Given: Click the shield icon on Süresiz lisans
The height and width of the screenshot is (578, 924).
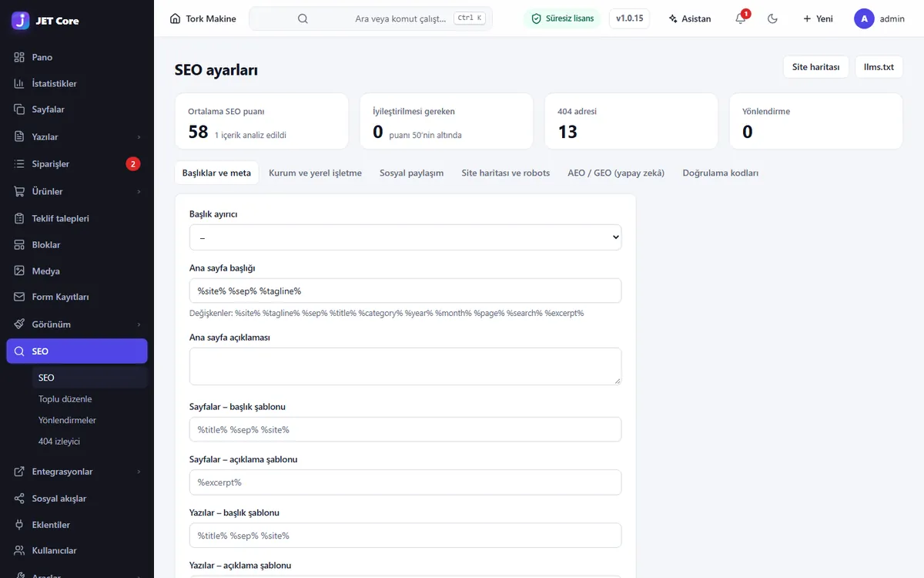Looking at the screenshot, I should click(537, 18).
